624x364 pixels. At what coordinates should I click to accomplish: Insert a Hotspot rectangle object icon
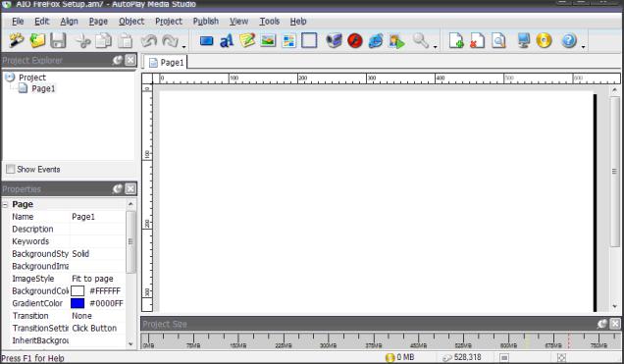coord(309,40)
